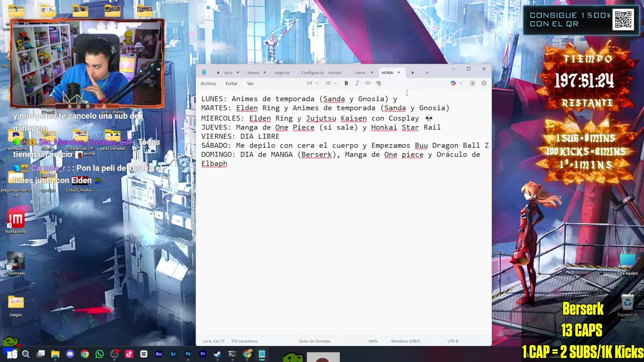The height and width of the screenshot is (362, 644).
Task: Switch to the run.bat tab
Action: [x=334, y=73]
